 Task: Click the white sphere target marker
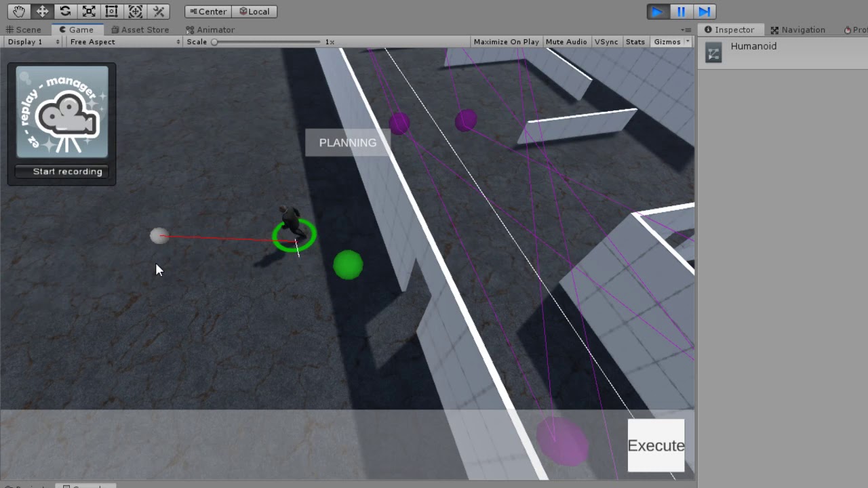pos(159,235)
